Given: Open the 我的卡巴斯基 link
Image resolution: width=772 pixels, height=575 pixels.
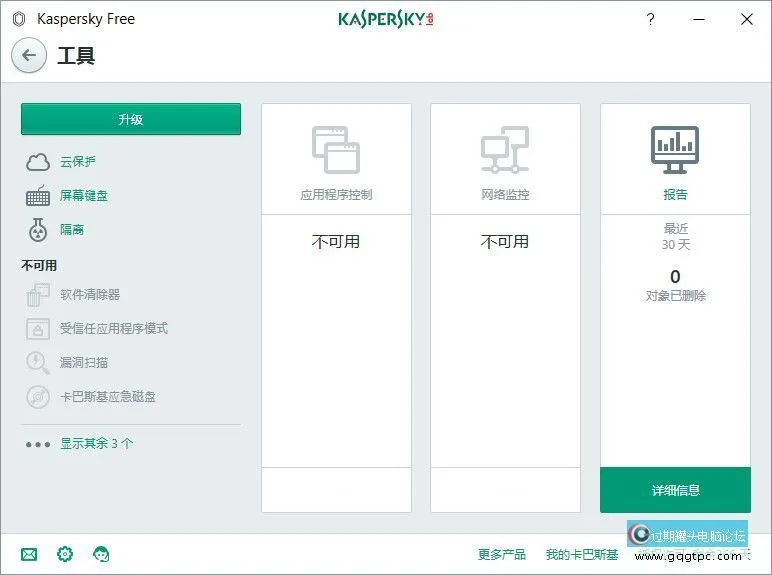Looking at the screenshot, I should pos(582,555).
